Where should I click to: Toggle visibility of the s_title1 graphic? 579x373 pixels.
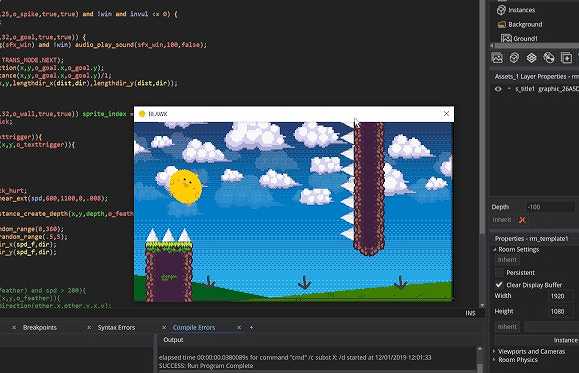(x=498, y=89)
